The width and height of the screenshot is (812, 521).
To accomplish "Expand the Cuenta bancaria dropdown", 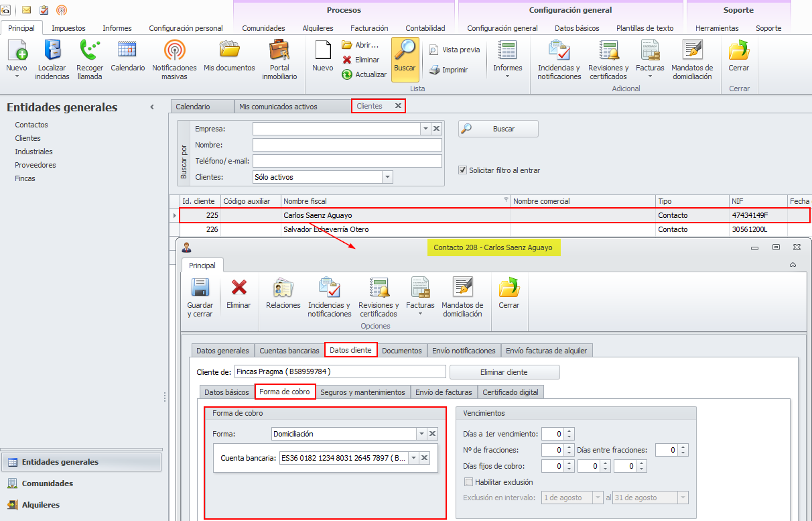I will pyautogui.click(x=413, y=458).
